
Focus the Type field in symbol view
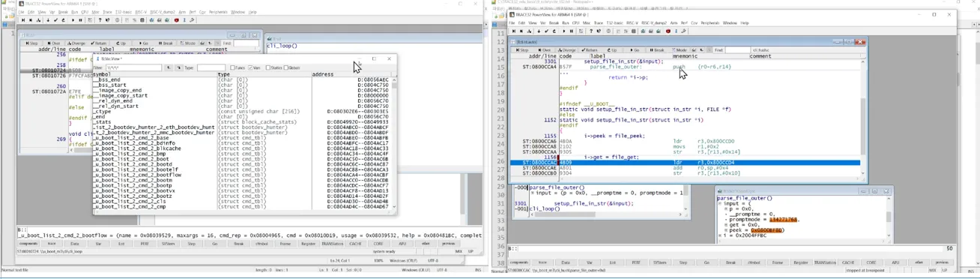211,67
